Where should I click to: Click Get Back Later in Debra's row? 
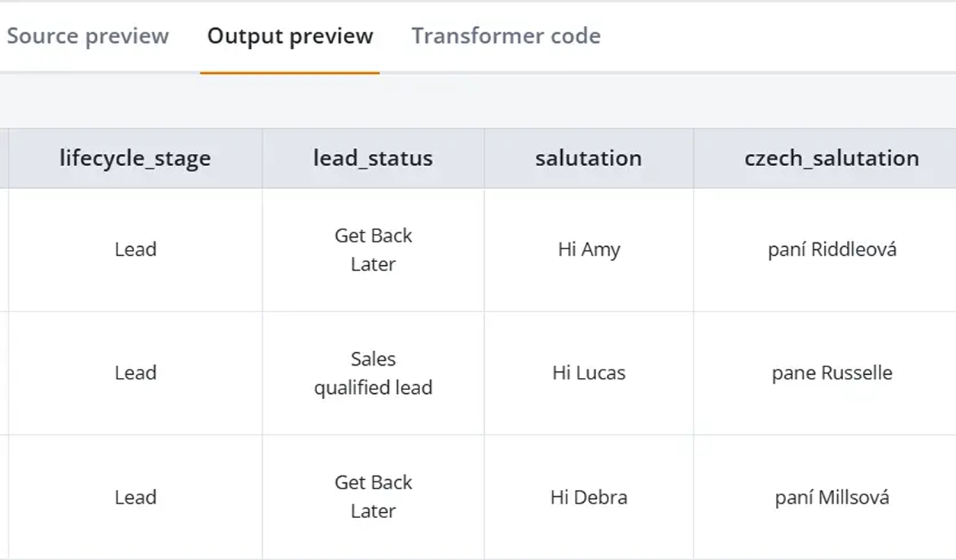coord(373,497)
